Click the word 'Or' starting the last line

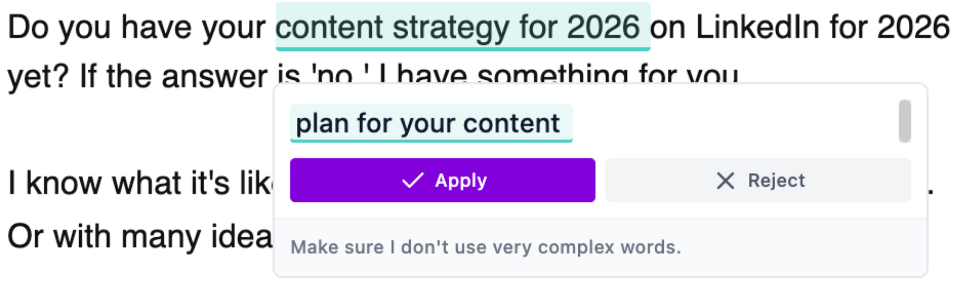click(x=25, y=236)
